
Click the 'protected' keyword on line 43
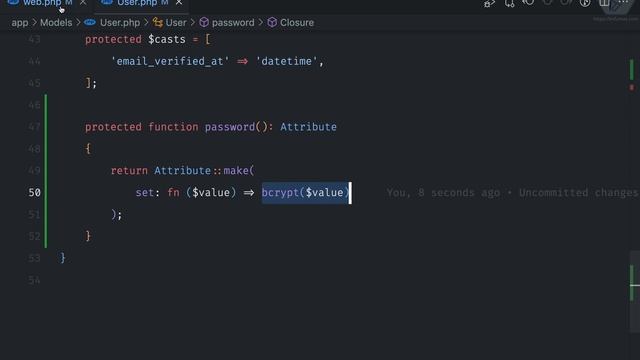[113, 40]
